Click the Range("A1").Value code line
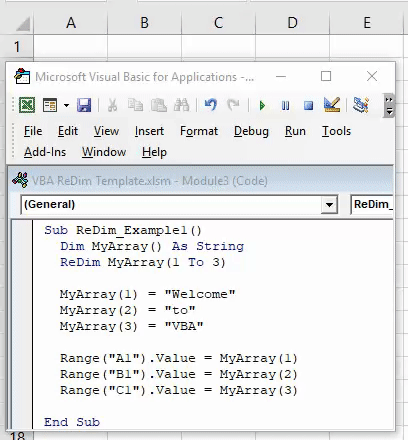 click(x=179, y=358)
